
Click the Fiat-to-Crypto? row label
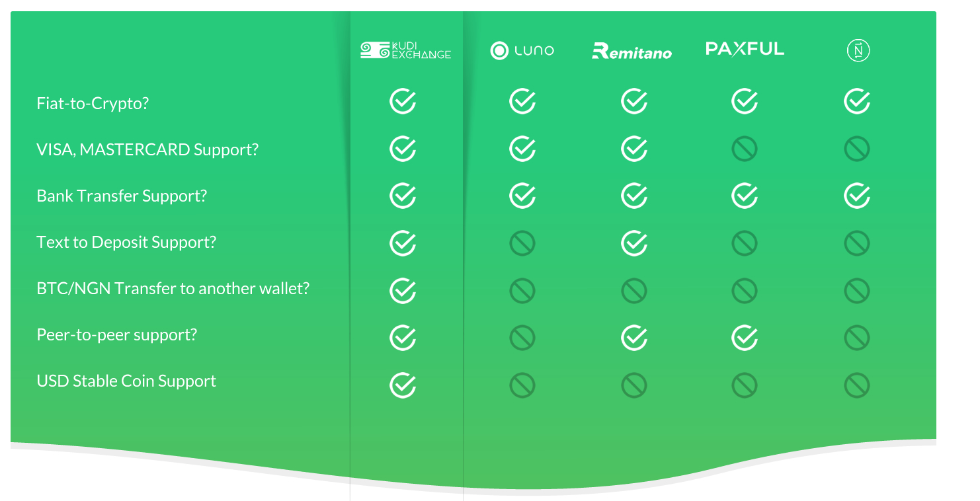pyautogui.click(x=93, y=103)
